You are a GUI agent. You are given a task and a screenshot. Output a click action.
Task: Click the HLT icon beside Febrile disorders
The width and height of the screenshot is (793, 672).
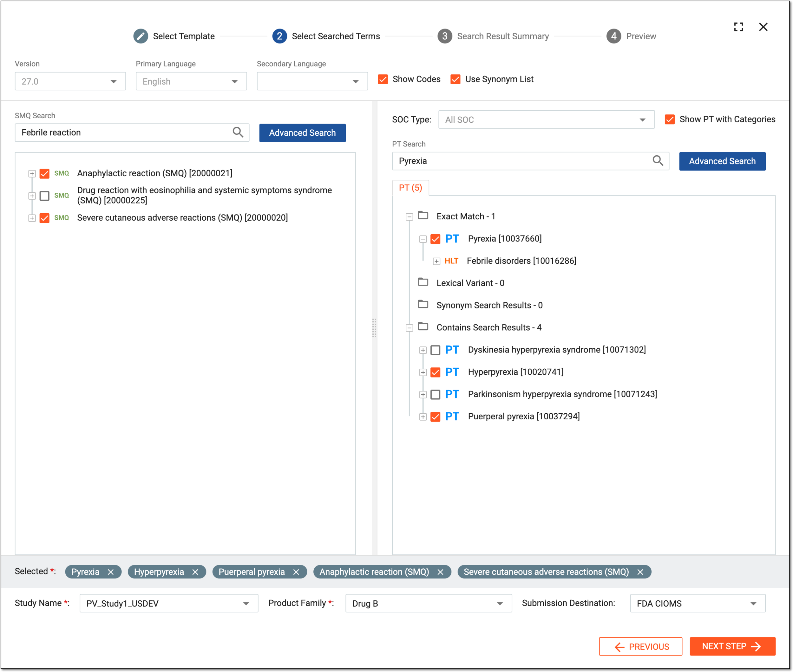coord(451,261)
